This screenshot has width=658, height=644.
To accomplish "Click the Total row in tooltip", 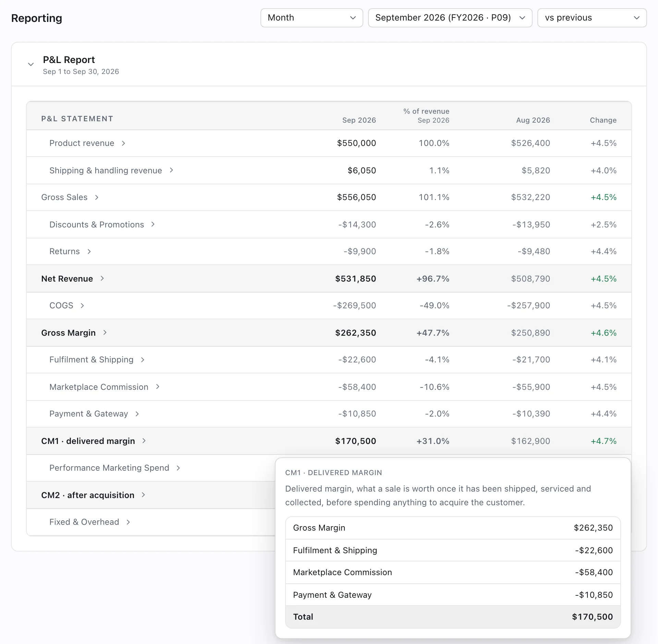I will [x=453, y=617].
